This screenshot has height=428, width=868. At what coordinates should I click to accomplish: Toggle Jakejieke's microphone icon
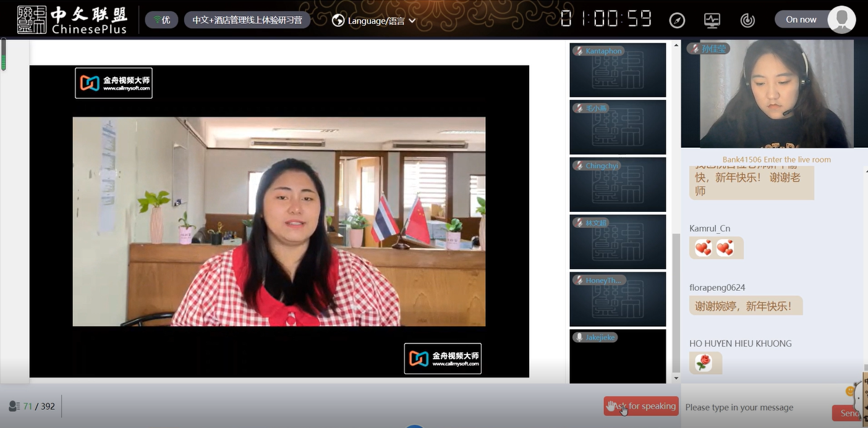point(579,337)
